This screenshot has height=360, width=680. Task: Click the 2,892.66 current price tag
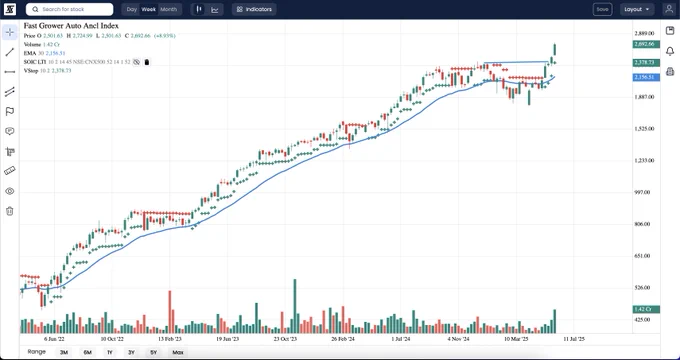[x=646, y=44]
